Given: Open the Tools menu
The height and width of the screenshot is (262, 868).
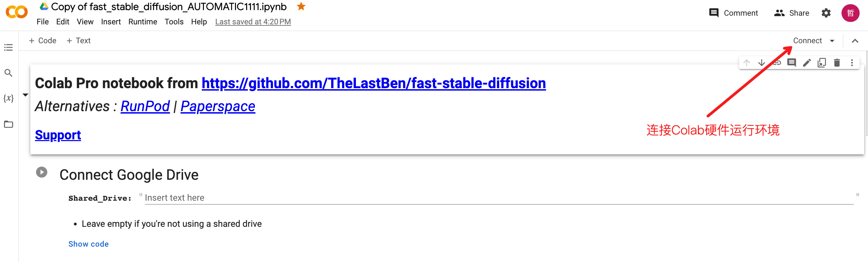Looking at the screenshot, I should point(174,22).
